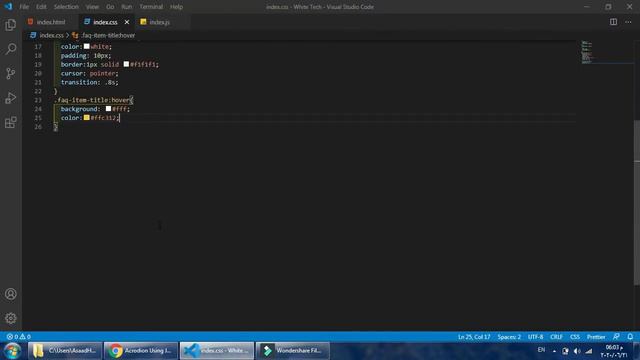
Task: Close the index.css tab
Action: (x=127, y=22)
